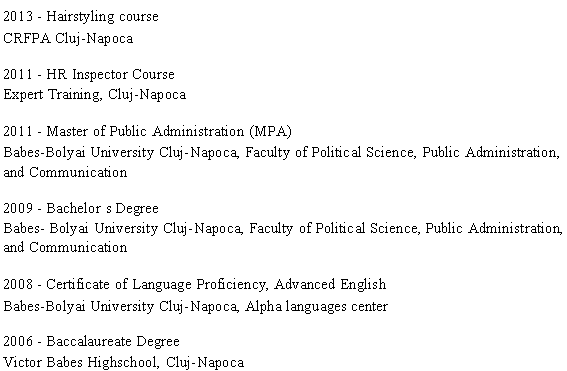The image size is (567, 371).
Task: Click the 'CRFPA Cluj-Napoca' text
Action: (x=68, y=38)
